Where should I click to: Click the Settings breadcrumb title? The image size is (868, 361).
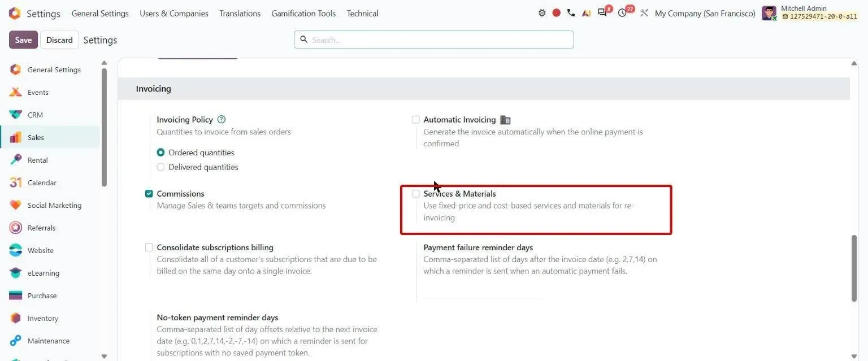100,40
